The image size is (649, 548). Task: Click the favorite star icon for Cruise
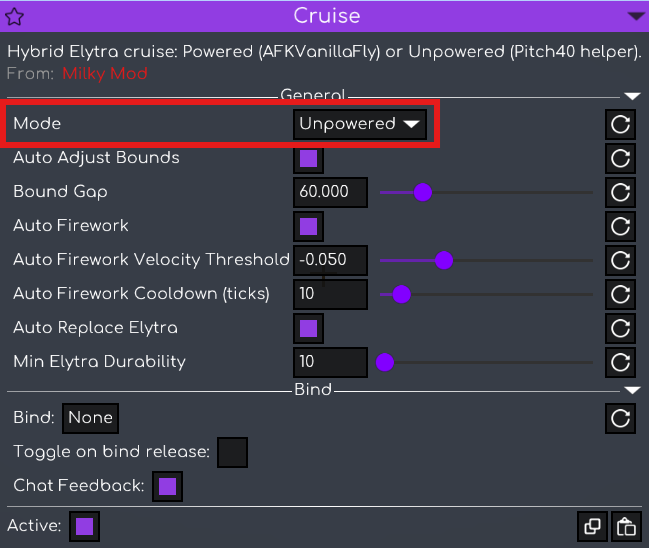pos(15,16)
